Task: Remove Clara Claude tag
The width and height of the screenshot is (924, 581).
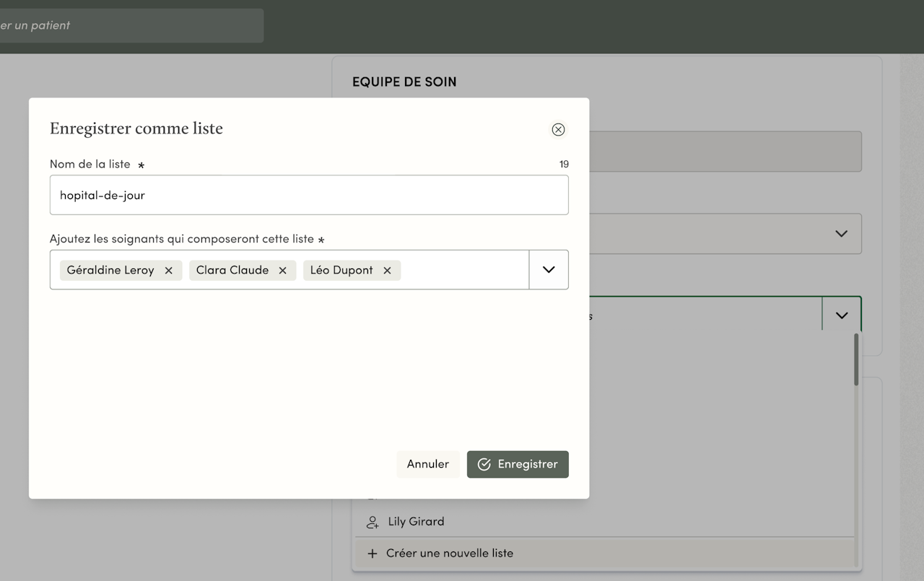Action: click(282, 270)
